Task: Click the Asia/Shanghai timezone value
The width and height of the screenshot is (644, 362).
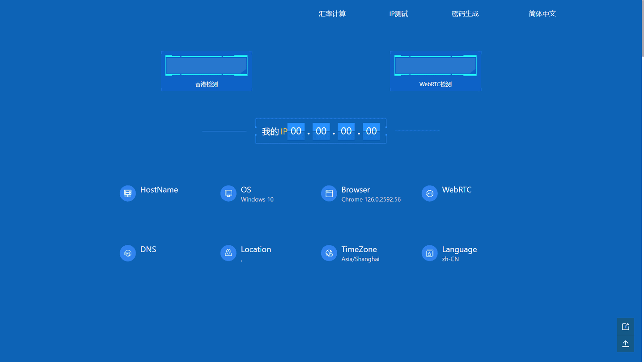Action: tap(360, 259)
